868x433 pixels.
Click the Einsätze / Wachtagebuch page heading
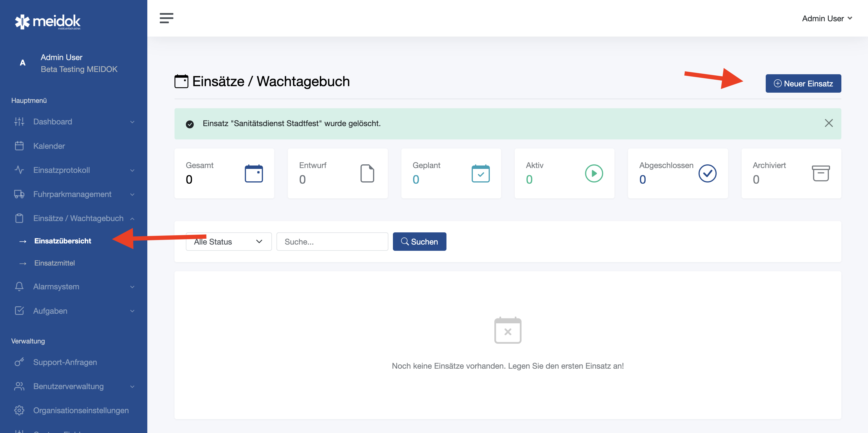271,82
